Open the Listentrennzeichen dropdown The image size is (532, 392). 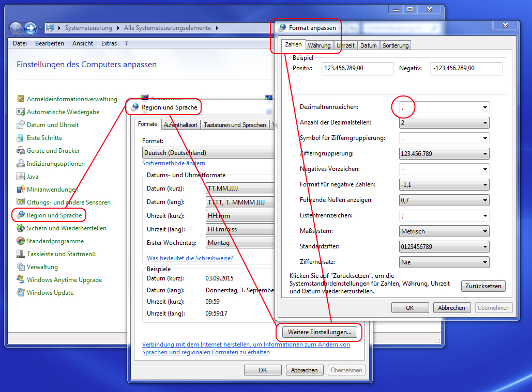485,216
